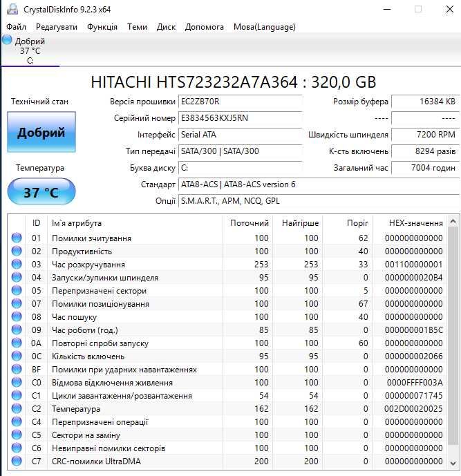
Task: Open the Диск menu
Action: click(x=166, y=27)
